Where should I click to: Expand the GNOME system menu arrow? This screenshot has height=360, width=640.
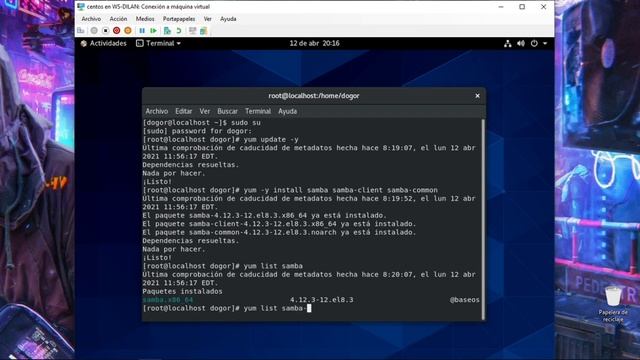pos(545,43)
